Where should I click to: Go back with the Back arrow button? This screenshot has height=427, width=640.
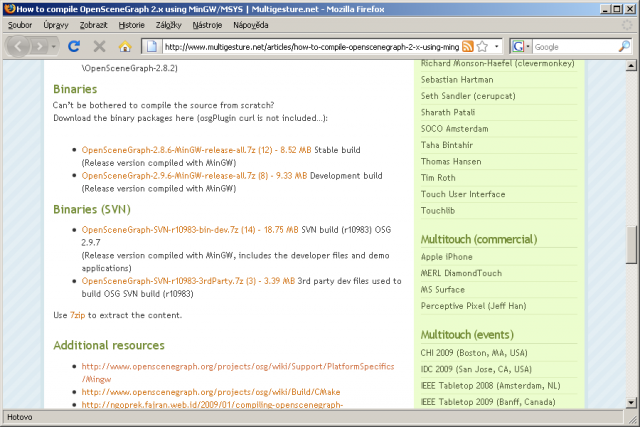coord(18,47)
